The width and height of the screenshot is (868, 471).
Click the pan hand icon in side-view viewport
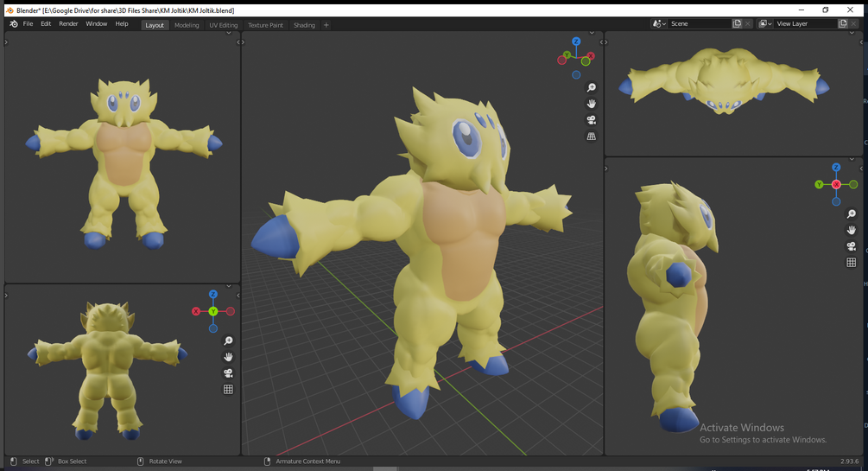852,230
